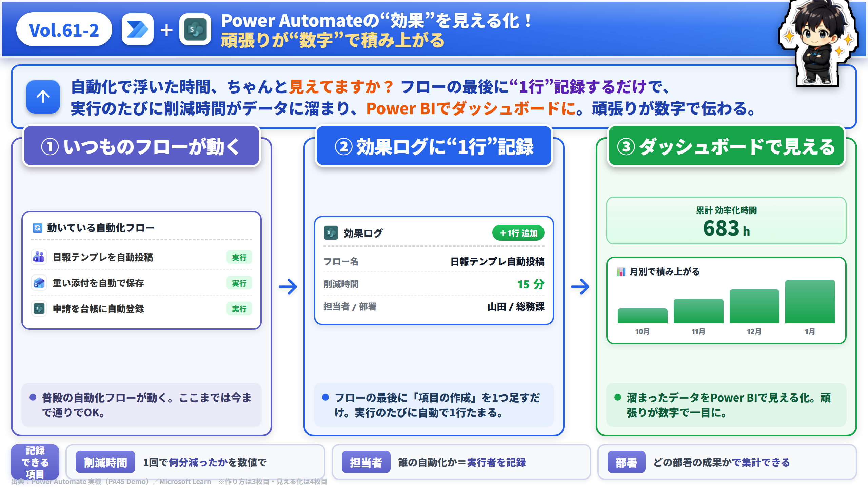This screenshot has height=488, width=868.
Task: Click the 削減時間 tag at the bottom
Action: (105, 462)
